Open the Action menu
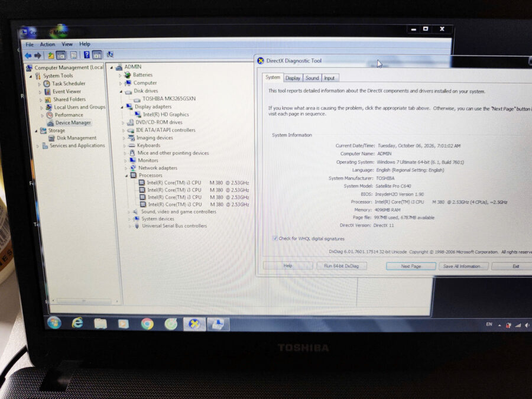532x399 pixels. (47, 44)
